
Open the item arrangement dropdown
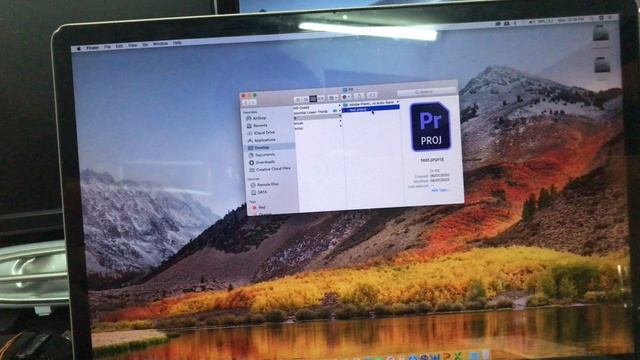coord(333,98)
